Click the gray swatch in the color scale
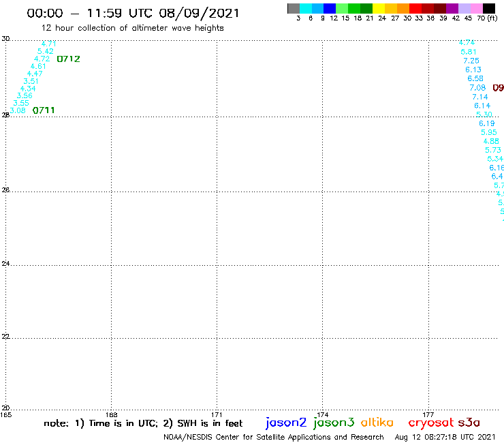This screenshot has height=443, width=504. tap(294, 8)
